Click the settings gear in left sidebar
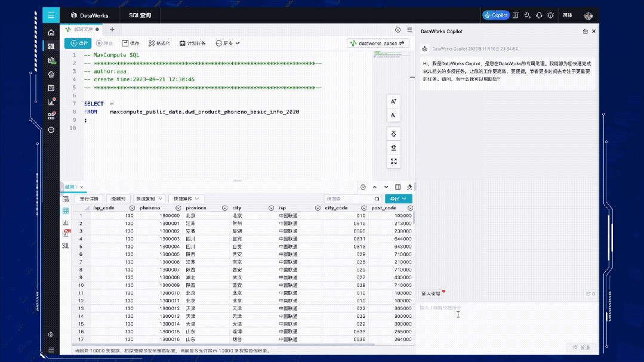 pos(51,335)
